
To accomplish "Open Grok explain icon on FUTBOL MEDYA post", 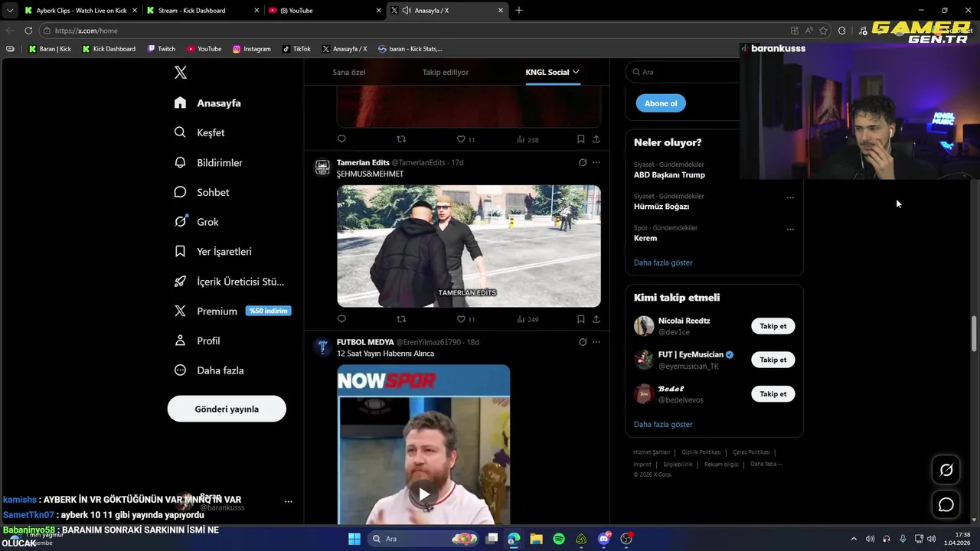I will tap(583, 342).
